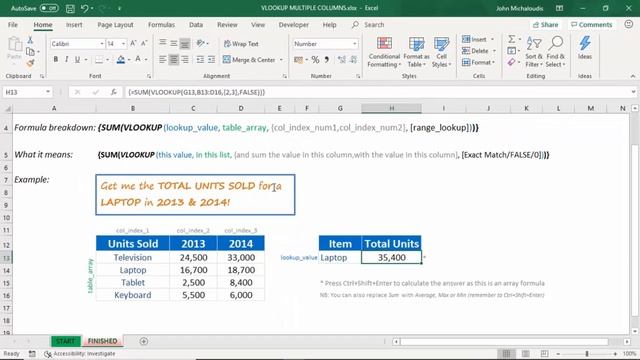
Task: Click the Increase Decimal icon
Action: point(342,60)
